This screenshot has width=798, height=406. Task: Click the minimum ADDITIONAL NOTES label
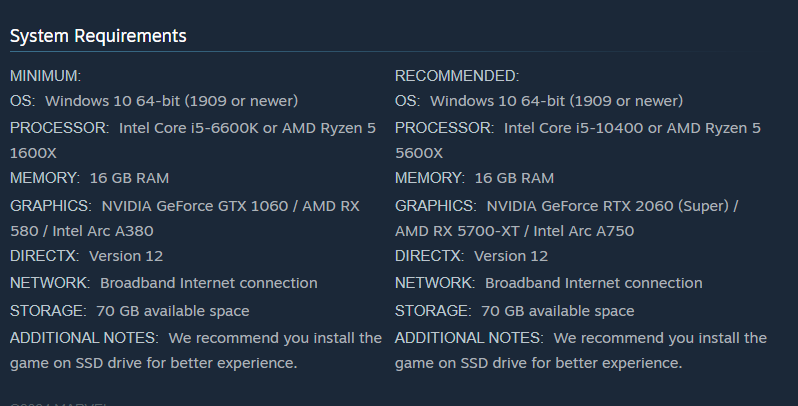pos(84,338)
